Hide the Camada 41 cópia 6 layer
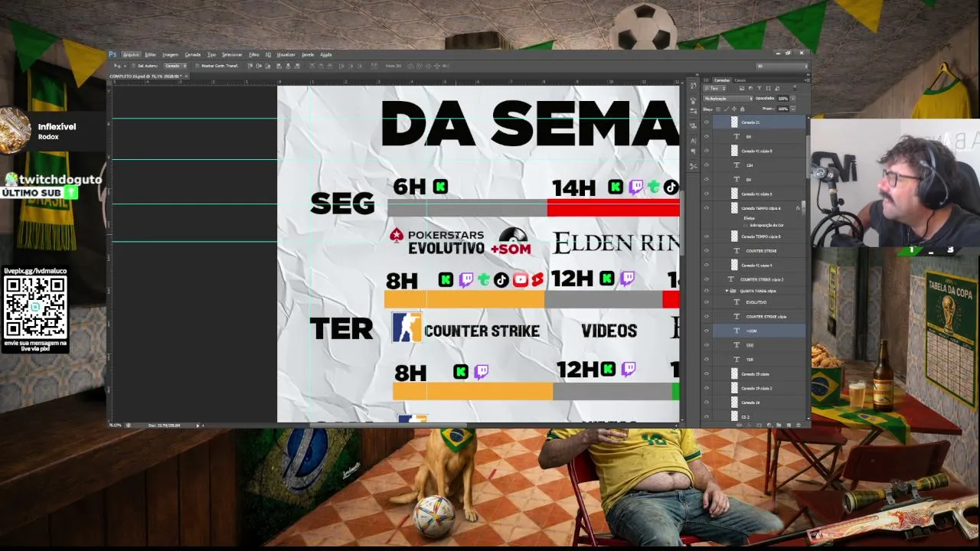 707,152
